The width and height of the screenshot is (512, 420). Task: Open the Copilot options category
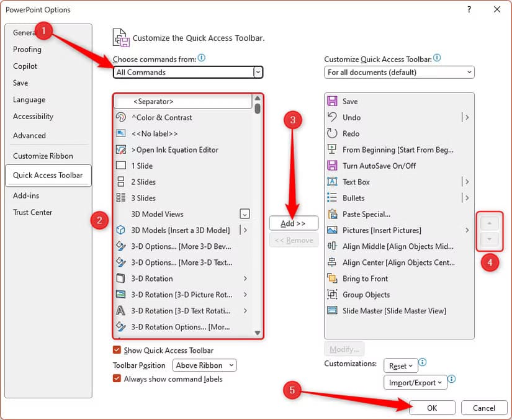[x=48, y=66]
